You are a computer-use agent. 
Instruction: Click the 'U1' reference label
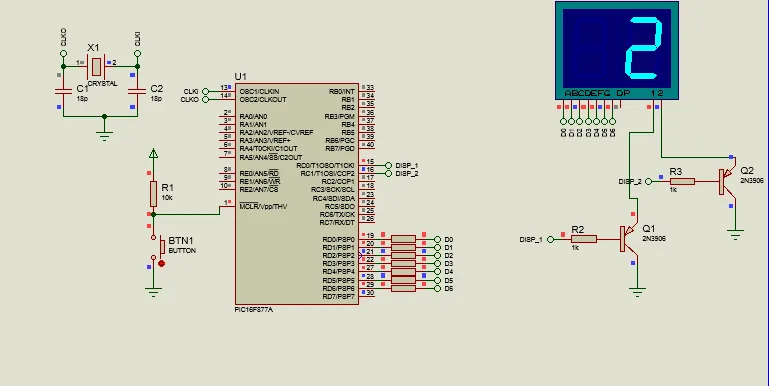[x=240, y=77]
